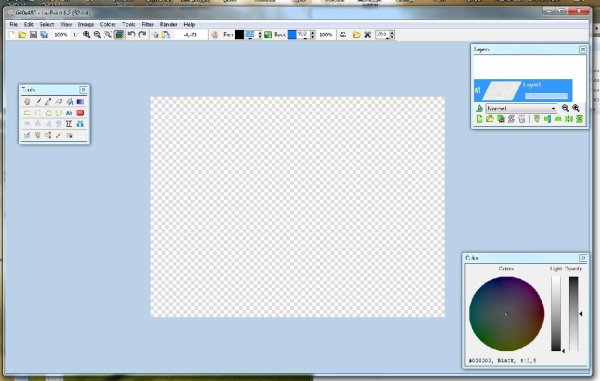Open the Colors menu
Screen dimensions: 600x381
click(x=108, y=24)
